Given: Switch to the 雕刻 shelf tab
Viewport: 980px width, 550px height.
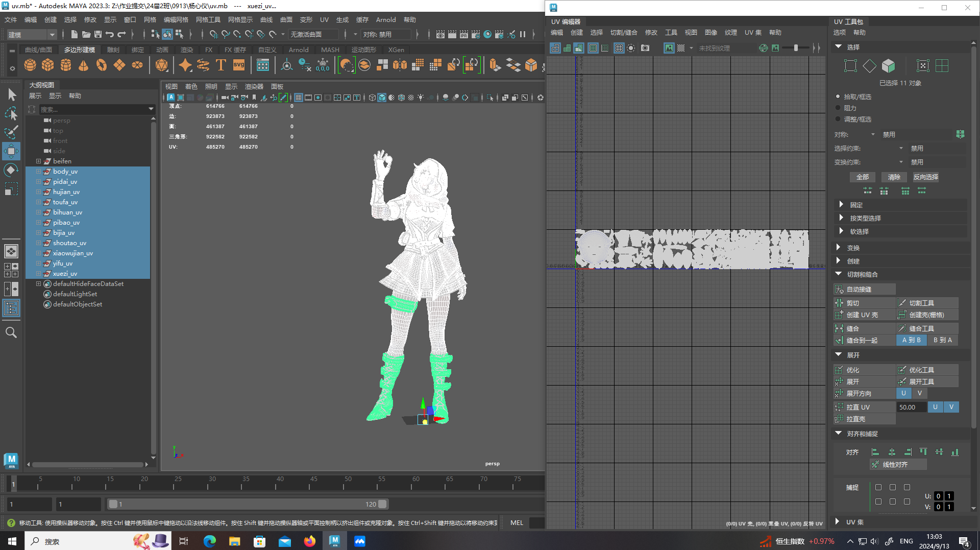Looking at the screenshot, I should pos(113,50).
